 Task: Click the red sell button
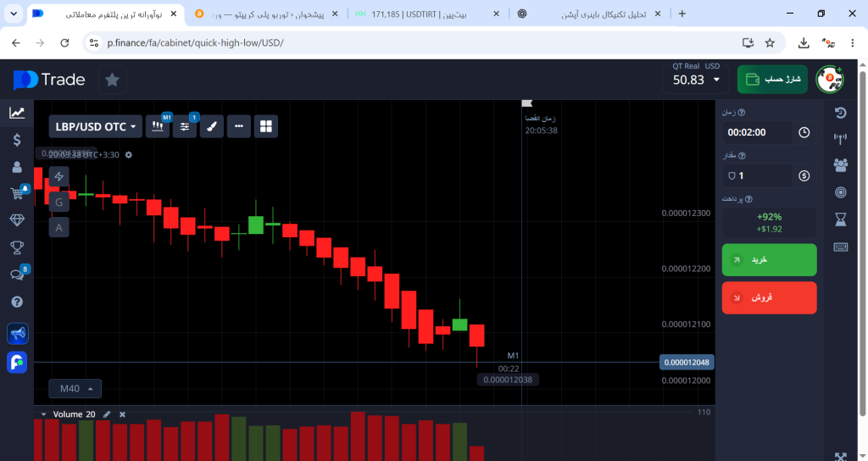click(769, 297)
